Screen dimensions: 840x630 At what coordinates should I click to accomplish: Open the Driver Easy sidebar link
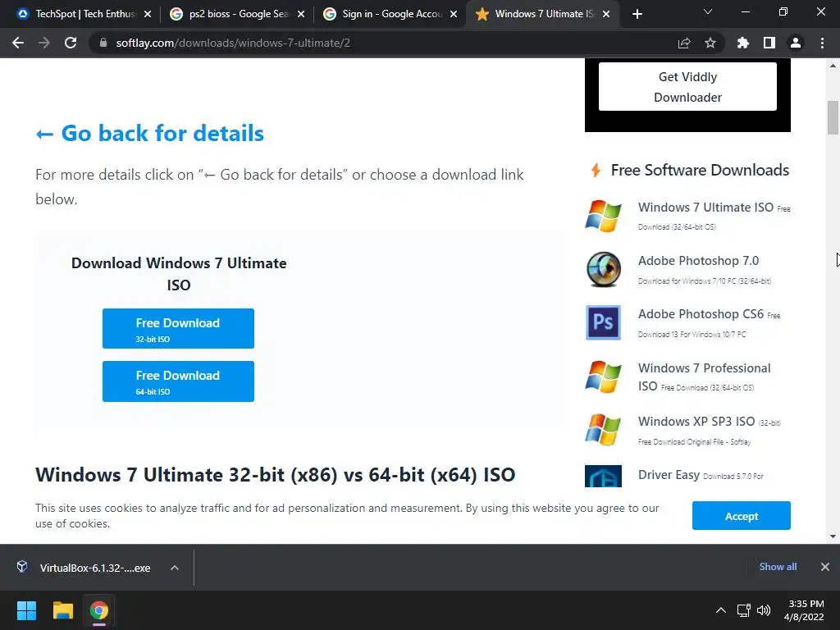[669, 475]
